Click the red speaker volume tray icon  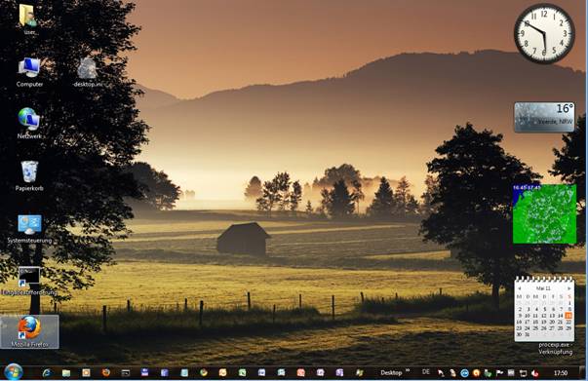(x=534, y=373)
